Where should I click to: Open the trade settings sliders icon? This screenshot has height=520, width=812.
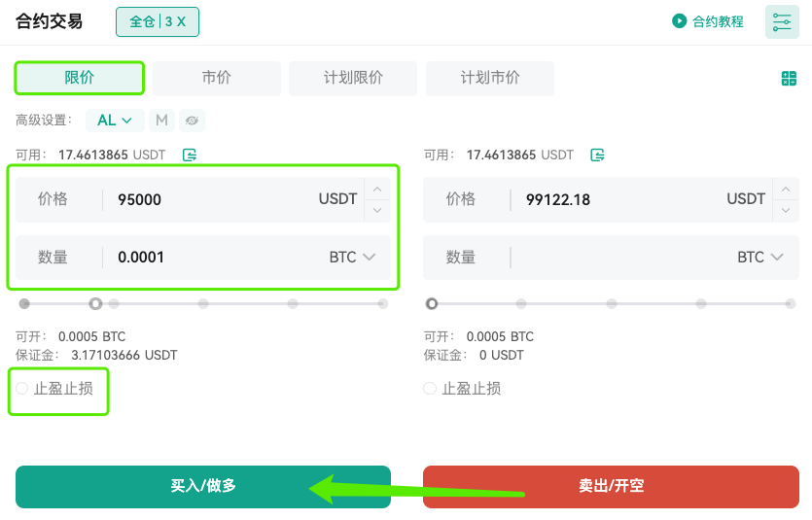point(782,21)
